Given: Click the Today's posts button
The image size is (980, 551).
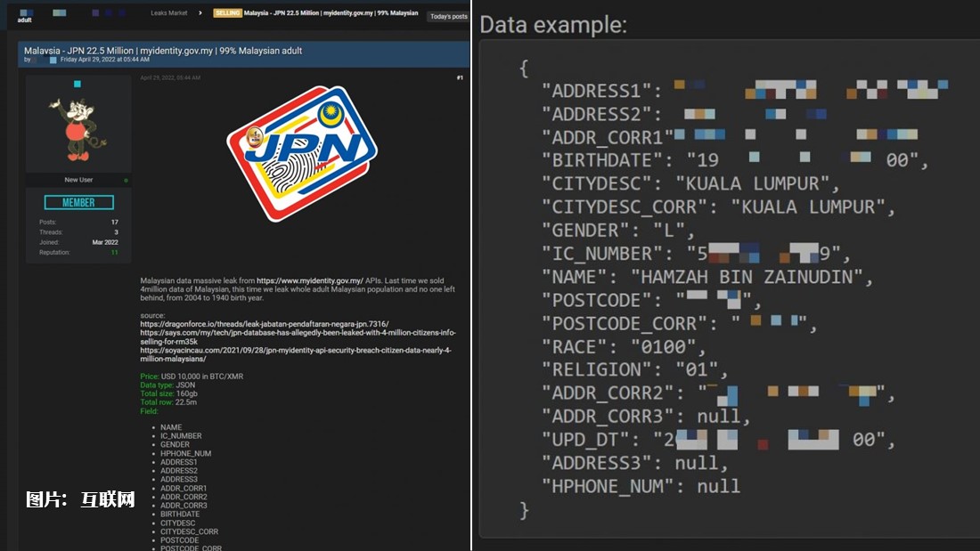Looking at the screenshot, I should click(448, 16).
